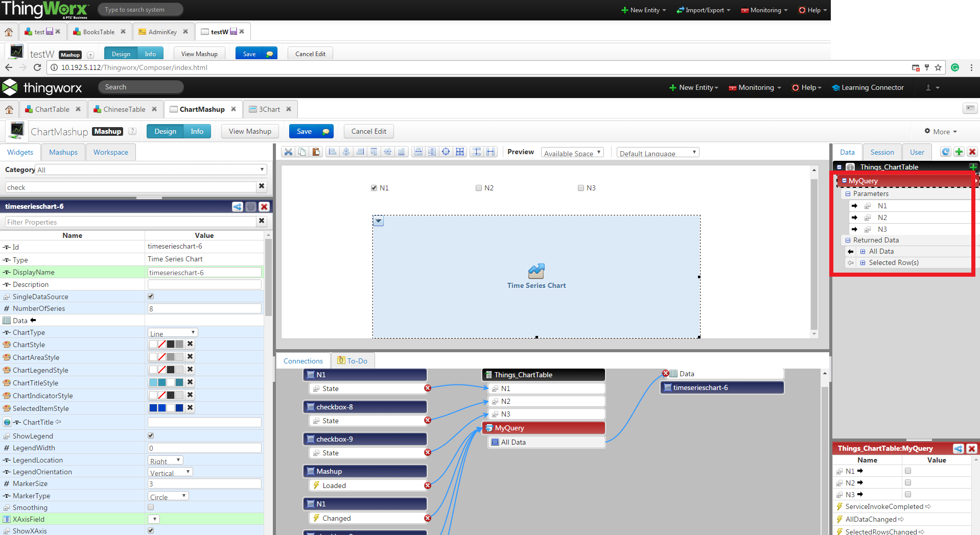The height and width of the screenshot is (535, 980).
Task: Uncheck the SingleDataSource property
Action: (151, 296)
